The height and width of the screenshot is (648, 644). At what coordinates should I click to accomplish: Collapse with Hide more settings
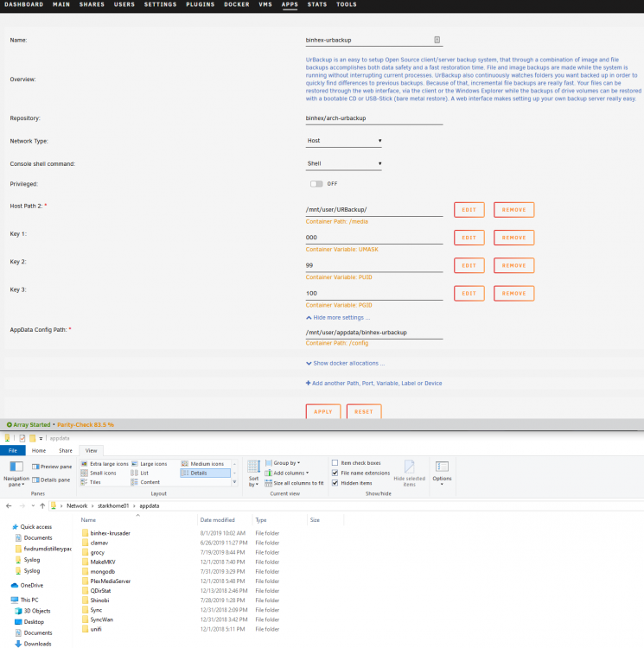(338, 317)
